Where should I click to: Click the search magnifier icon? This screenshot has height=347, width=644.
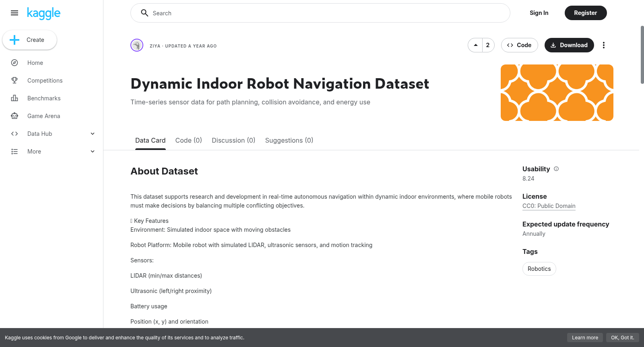click(144, 13)
